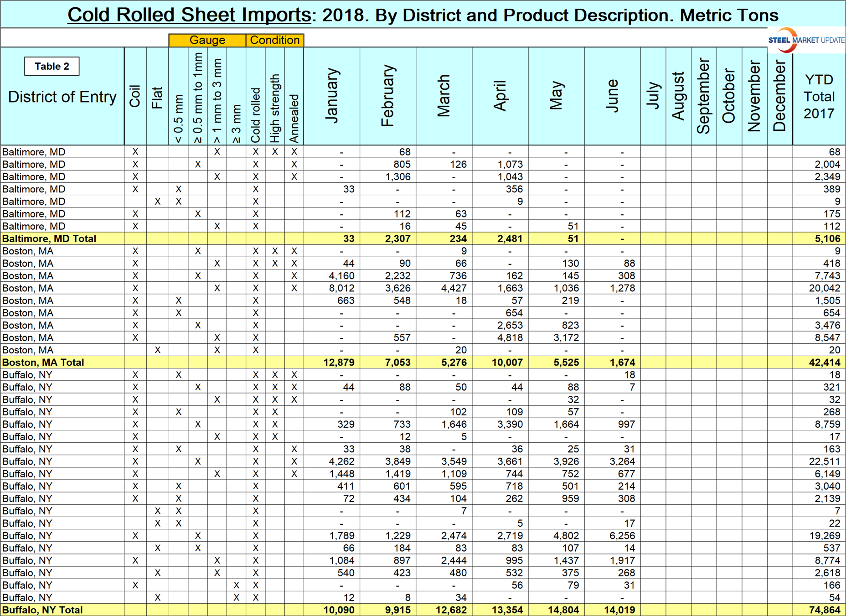Select the Annealed column header
846x616 pixels.
coord(294,119)
